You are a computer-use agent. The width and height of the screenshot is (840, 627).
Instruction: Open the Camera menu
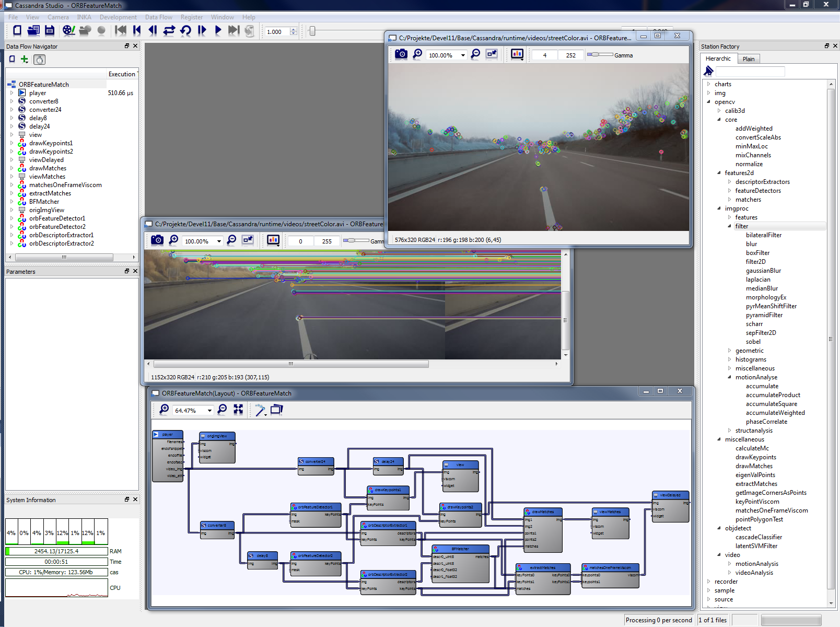[58, 17]
